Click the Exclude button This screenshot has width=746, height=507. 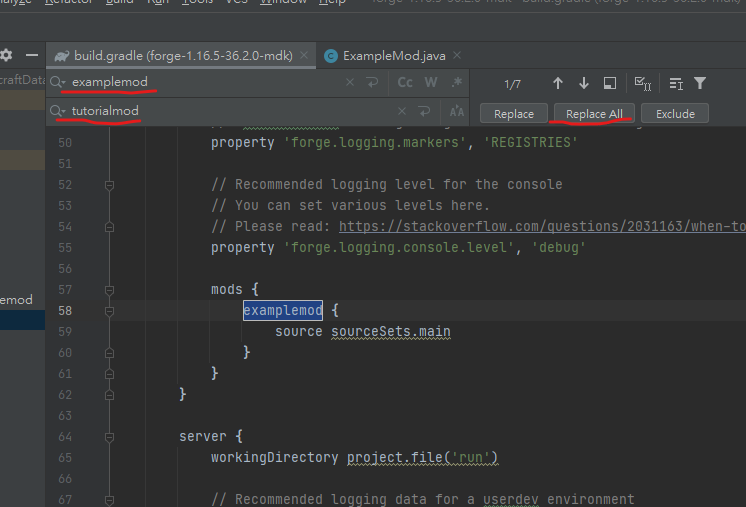pos(675,114)
